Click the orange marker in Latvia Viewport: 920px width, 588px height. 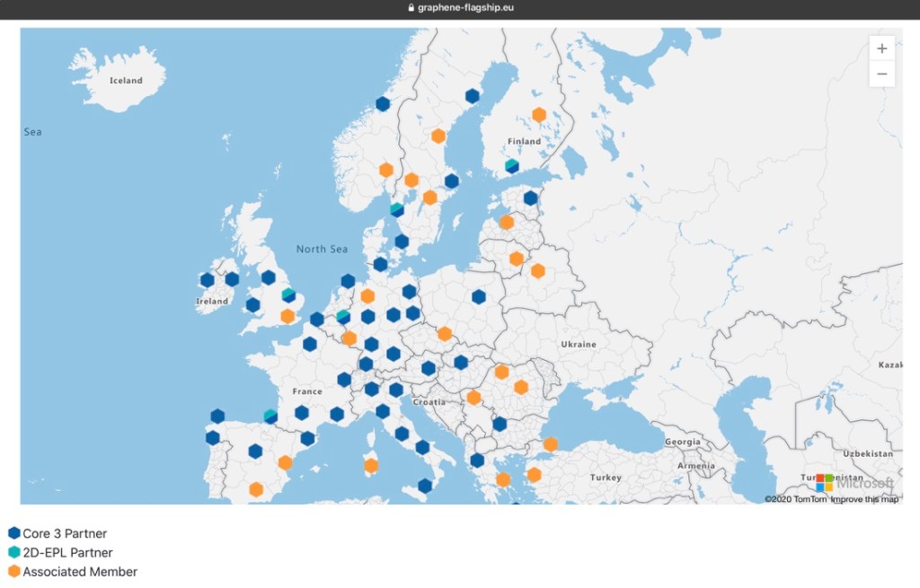click(507, 223)
